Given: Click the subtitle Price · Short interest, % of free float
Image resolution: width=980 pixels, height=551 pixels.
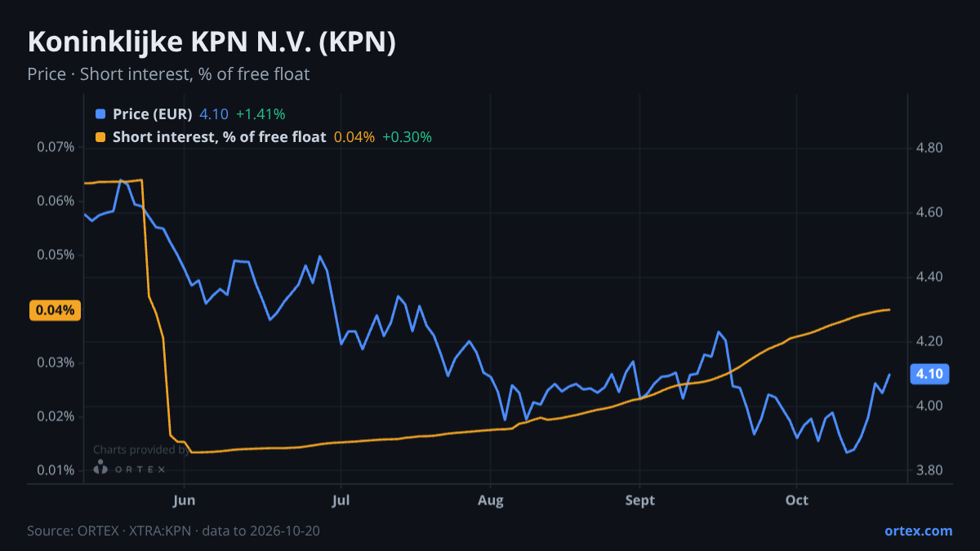Looking at the screenshot, I should pos(168,74).
